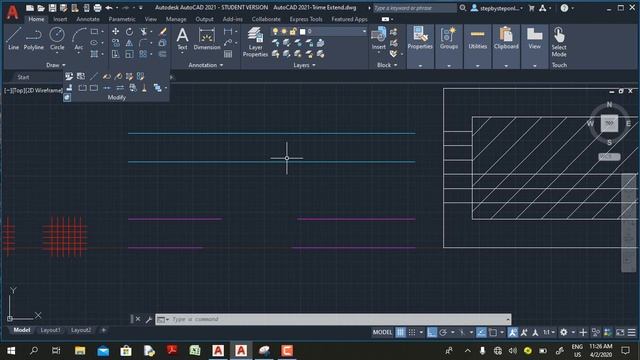Expand the Draw panel dropdown
Image resolution: width=640 pixels, height=360 pixels.
pyautogui.click(x=56, y=65)
